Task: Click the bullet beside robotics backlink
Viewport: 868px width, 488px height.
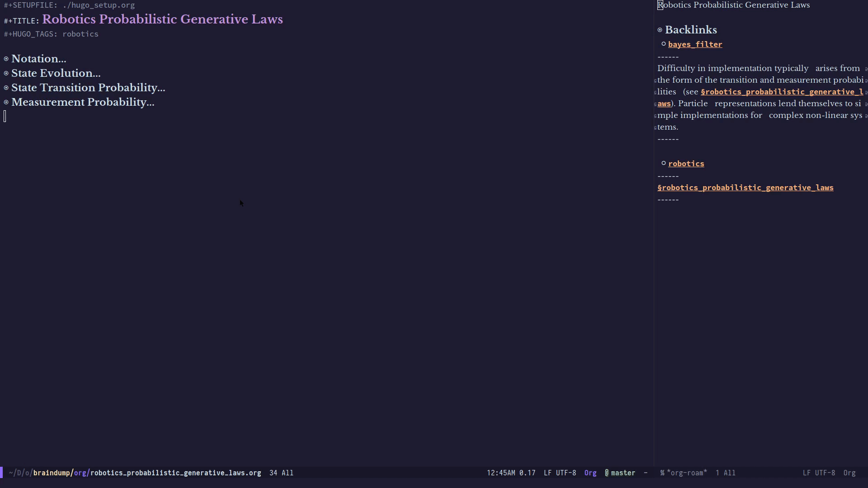Action: [664, 163]
